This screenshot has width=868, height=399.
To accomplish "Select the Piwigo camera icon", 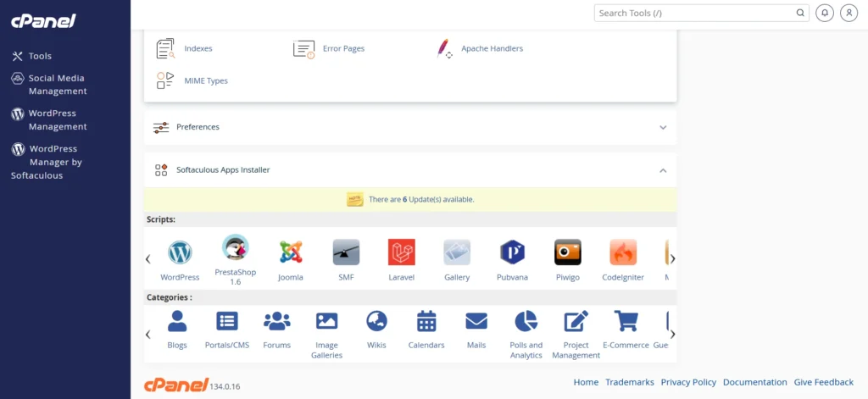I will [x=567, y=252].
